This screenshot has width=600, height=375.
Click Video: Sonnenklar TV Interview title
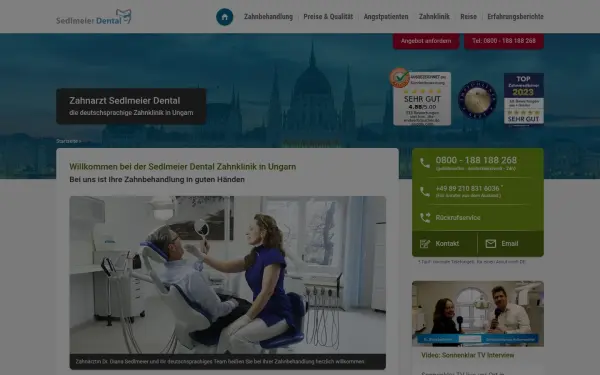point(468,355)
